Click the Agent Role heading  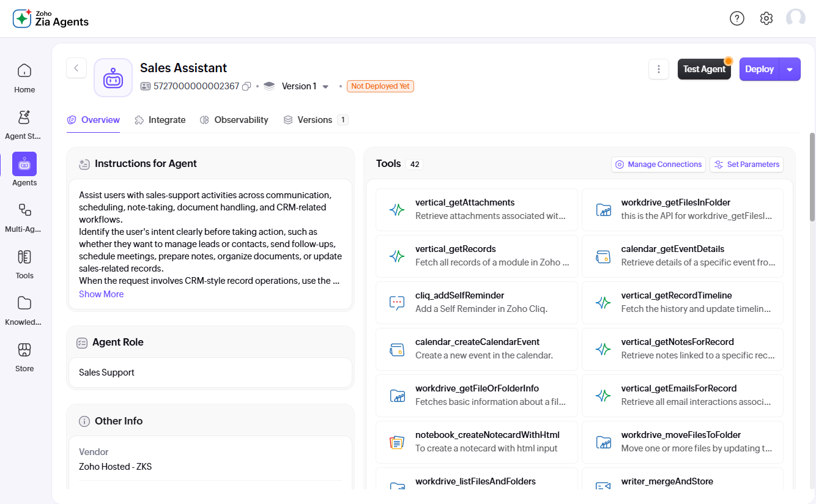(118, 342)
